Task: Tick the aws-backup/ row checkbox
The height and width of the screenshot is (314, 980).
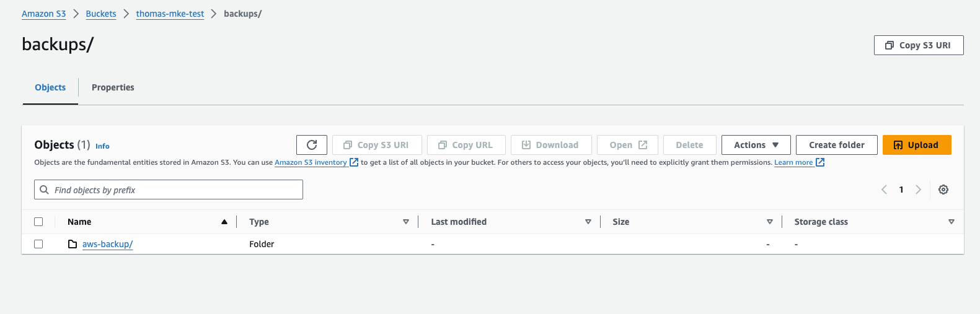Action: pos(38,244)
